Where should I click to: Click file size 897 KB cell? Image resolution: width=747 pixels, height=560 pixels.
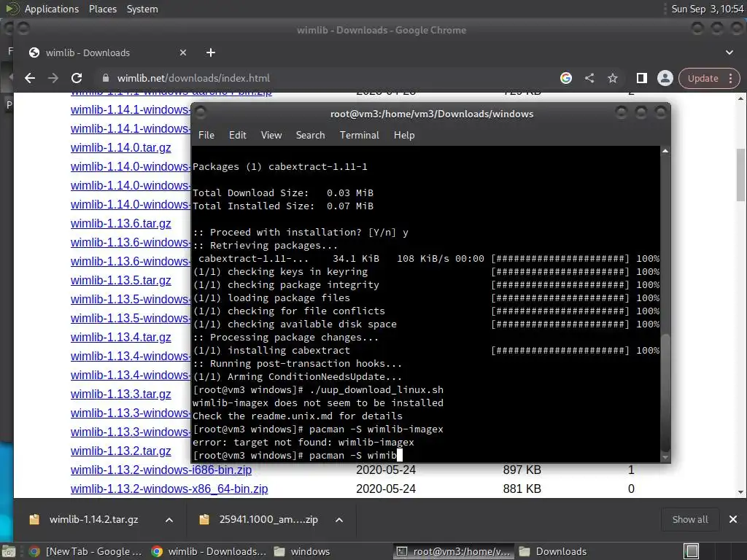[522, 470]
